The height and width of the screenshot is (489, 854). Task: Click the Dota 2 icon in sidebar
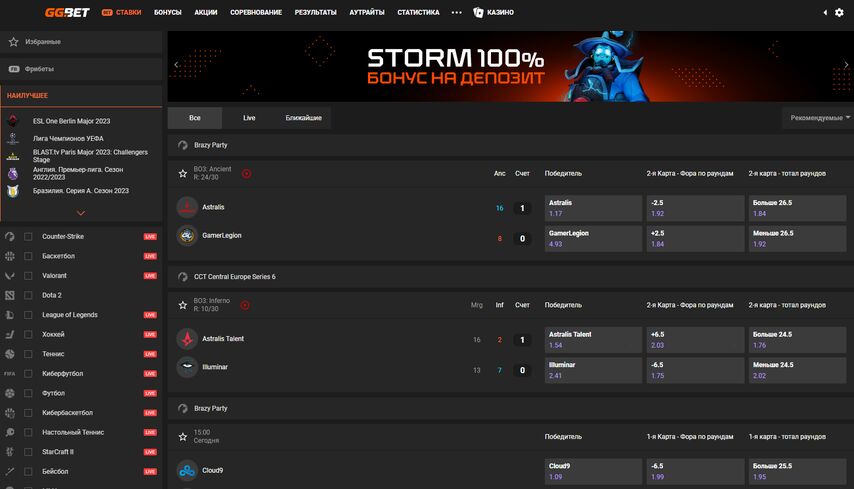pyautogui.click(x=10, y=295)
